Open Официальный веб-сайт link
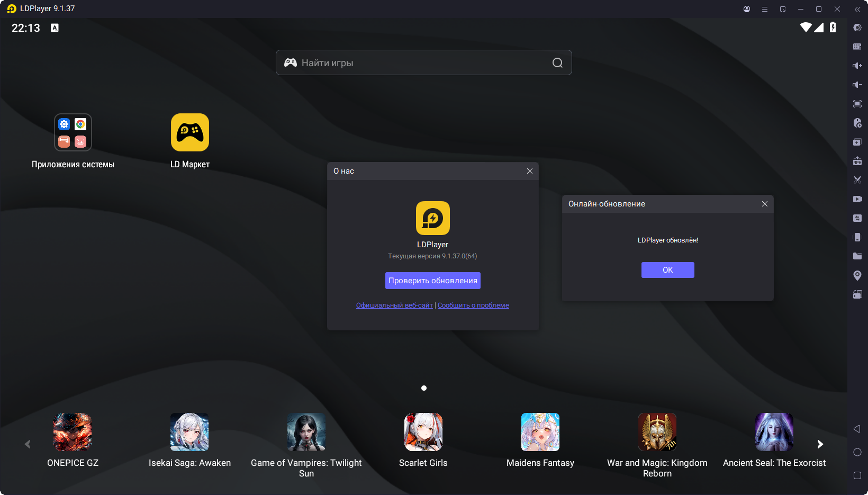The height and width of the screenshot is (495, 868). [394, 305]
